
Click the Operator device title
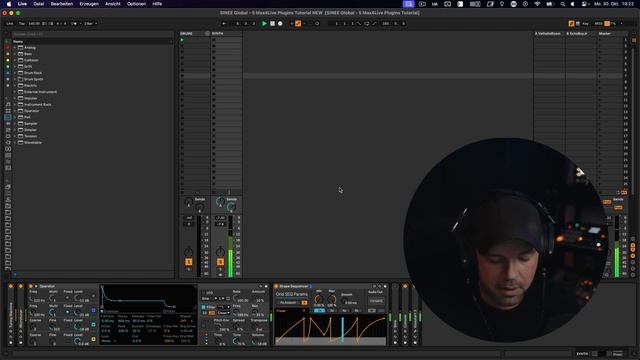tap(47, 287)
